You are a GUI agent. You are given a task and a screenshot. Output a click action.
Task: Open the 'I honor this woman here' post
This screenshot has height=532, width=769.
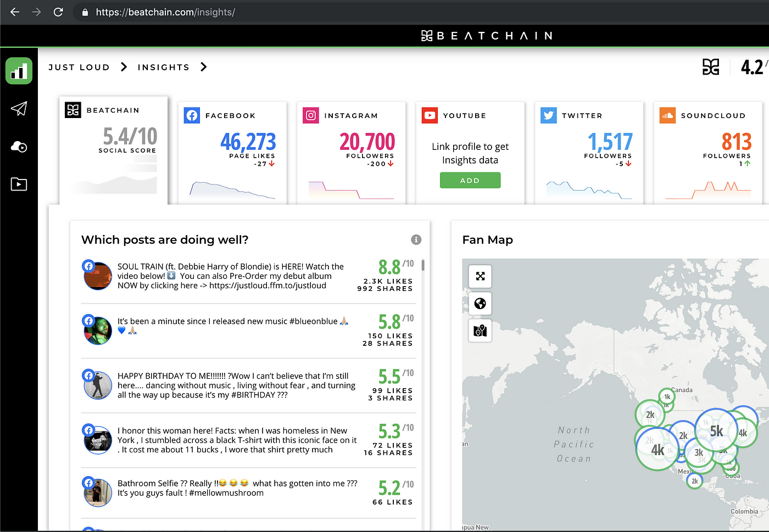[249, 440]
